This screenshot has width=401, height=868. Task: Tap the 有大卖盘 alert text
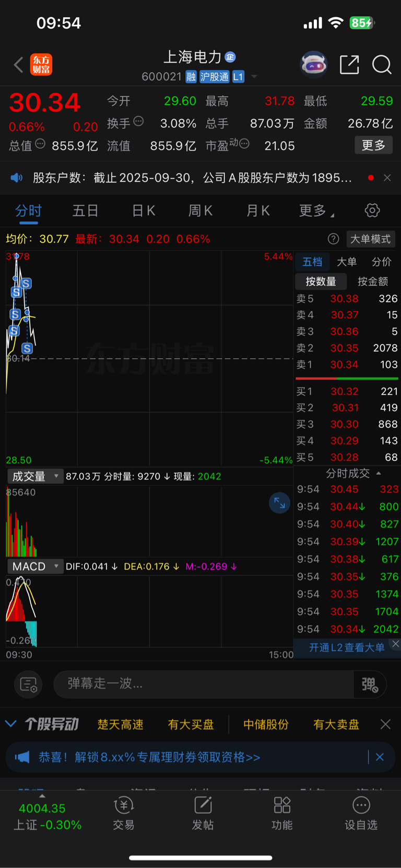[x=336, y=724]
